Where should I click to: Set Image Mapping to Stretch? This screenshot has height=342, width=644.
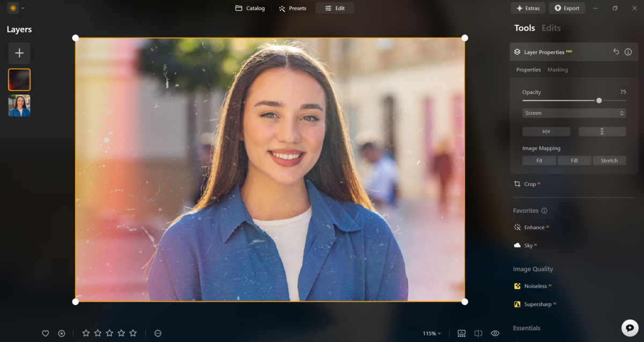click(x=609, y=160)
